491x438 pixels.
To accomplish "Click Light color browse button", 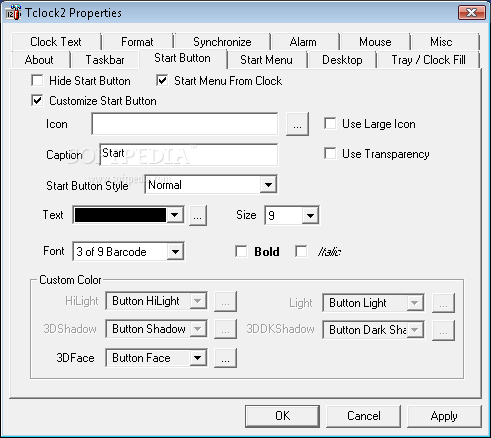I will click(443, 303).
